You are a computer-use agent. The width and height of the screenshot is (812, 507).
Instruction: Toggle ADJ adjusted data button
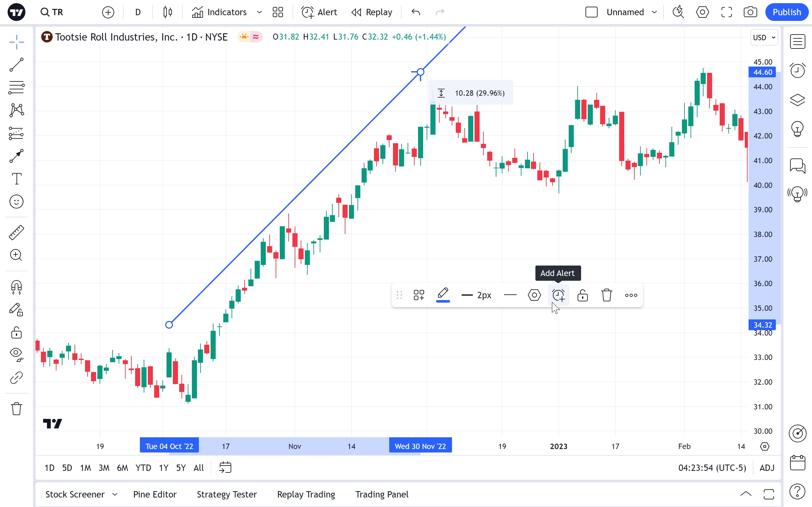(767, 468)
